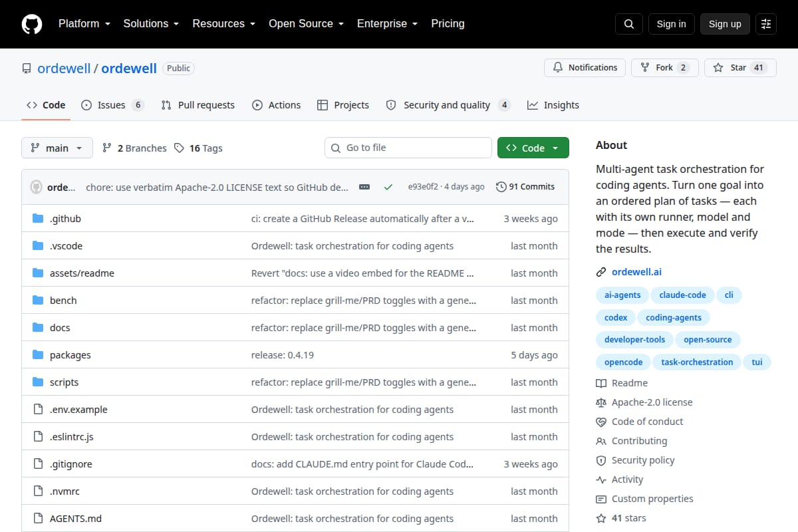Open the bench folder icon
The image size is (798, 532).
click(38, 301)
